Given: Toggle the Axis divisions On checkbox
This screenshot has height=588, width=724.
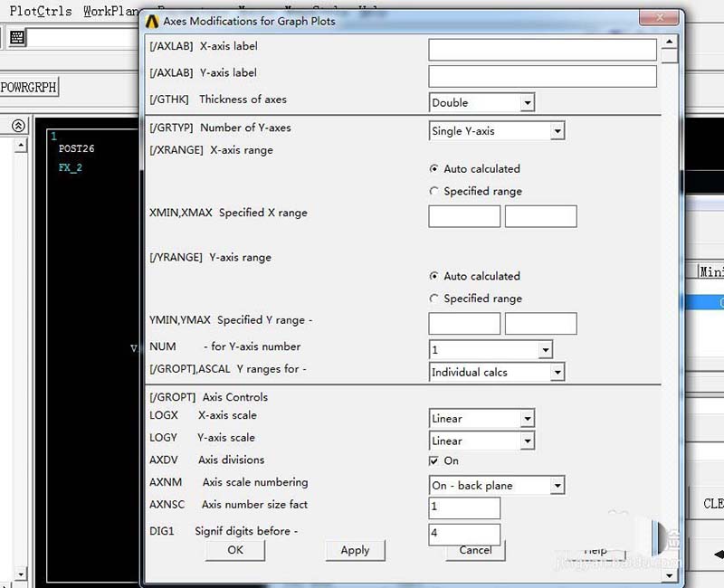Looking at the screenshot, I should click(x=433, y=460).
